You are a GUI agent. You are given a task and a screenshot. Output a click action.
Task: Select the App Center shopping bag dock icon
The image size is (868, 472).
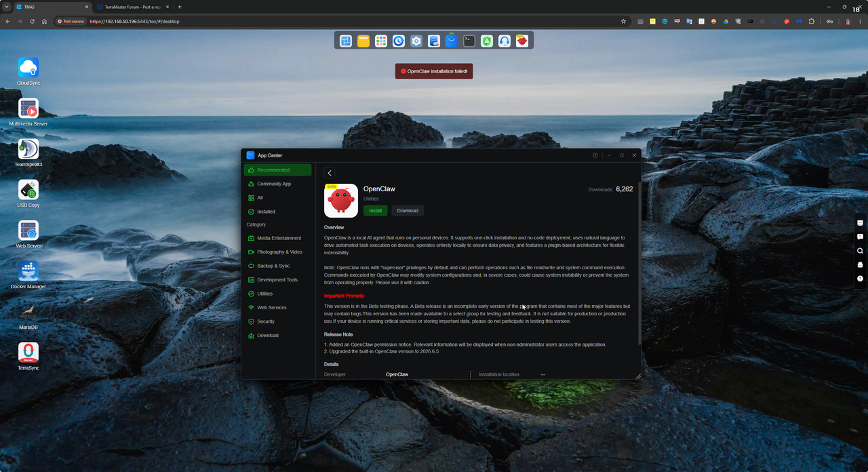452,41
